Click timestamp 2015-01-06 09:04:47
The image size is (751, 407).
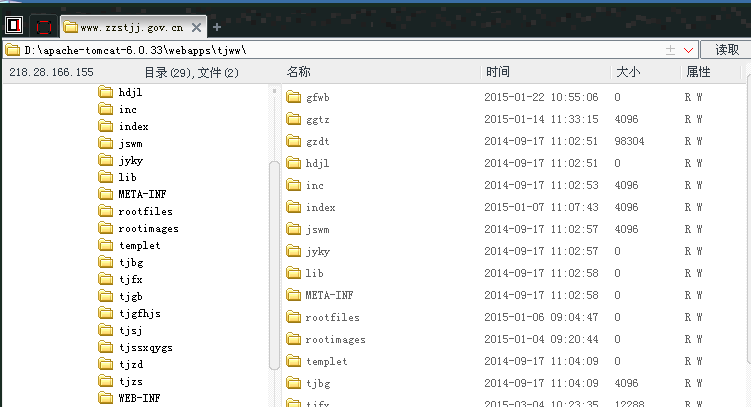click(541, 317)
